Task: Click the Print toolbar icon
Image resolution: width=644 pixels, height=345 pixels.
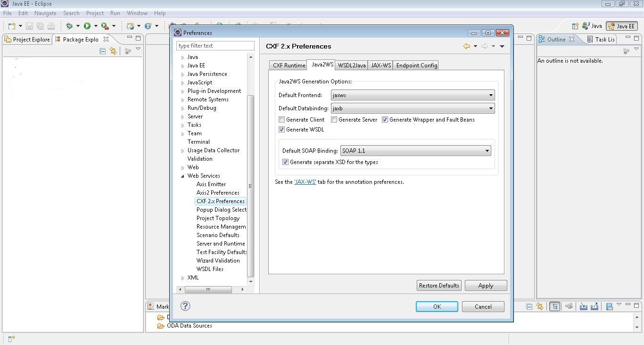Action: tap(52, 26)
